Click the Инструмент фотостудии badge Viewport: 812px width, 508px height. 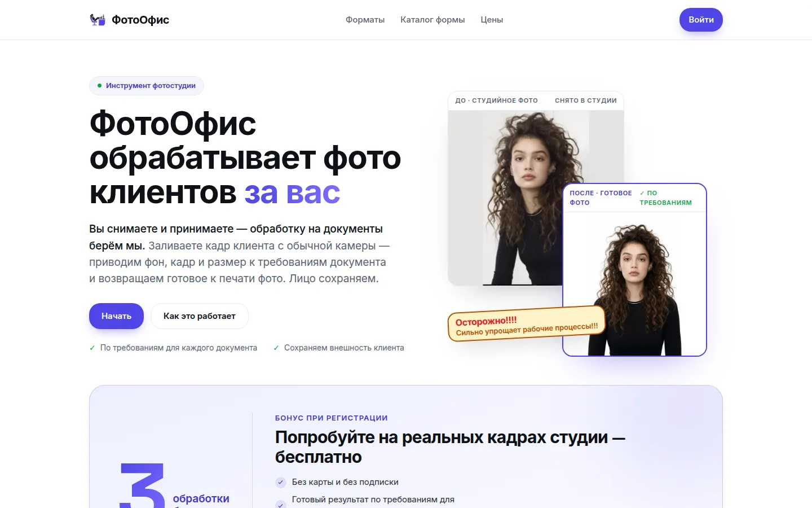(x=147, y=86)
